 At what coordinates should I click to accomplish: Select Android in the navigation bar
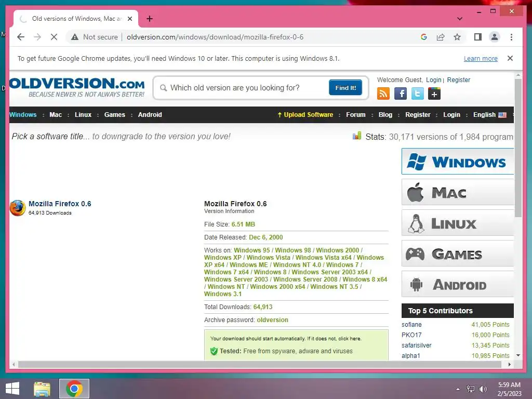150,115
